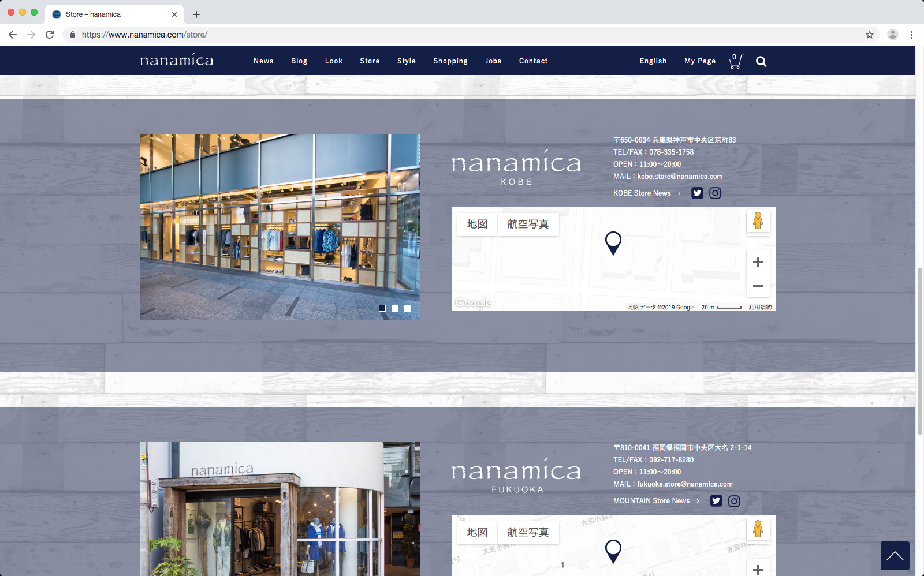Show third KOBE slideshow image
The width and height of the screenshot is (924, 576).
[408, 308]
